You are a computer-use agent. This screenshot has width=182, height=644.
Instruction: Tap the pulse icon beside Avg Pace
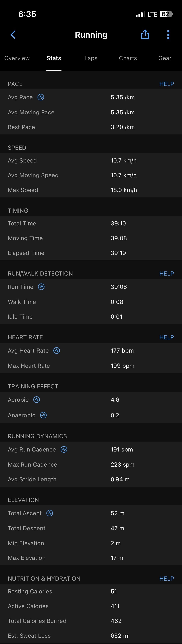41,97
